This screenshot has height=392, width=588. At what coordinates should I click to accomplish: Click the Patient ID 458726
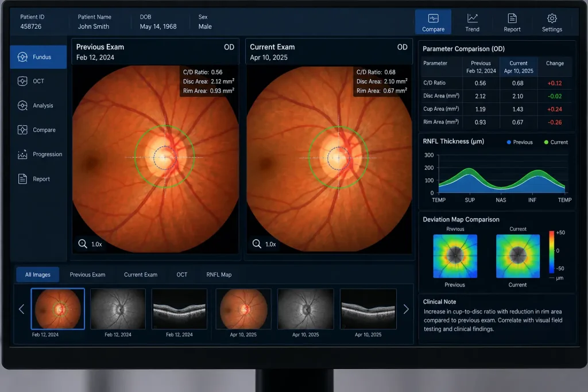(x=31, y=26)
